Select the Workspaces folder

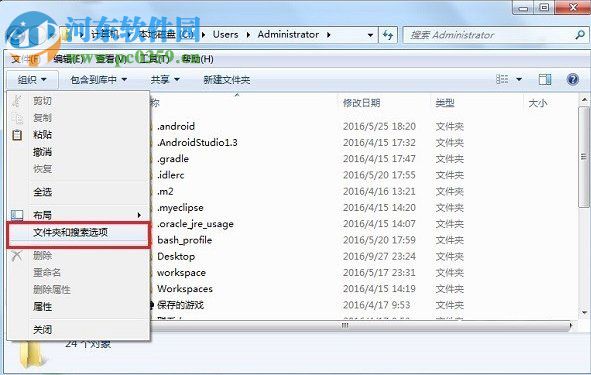(185, 289)
